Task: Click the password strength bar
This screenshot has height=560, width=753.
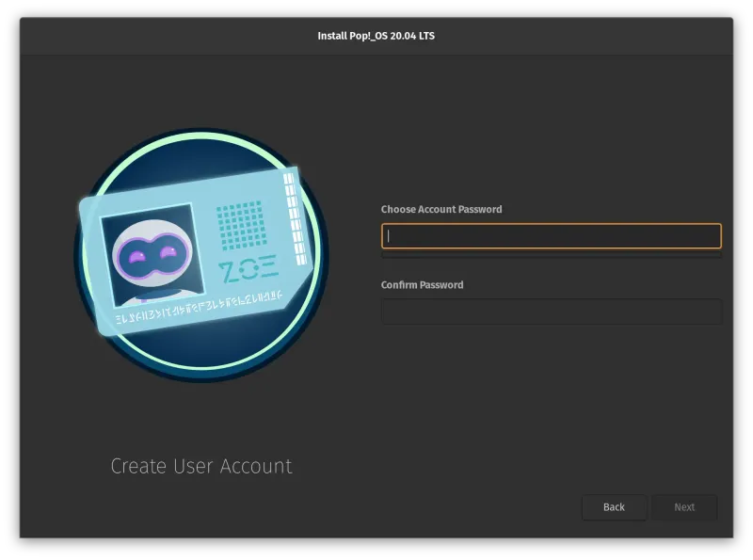Action: (x=552, y=255)
